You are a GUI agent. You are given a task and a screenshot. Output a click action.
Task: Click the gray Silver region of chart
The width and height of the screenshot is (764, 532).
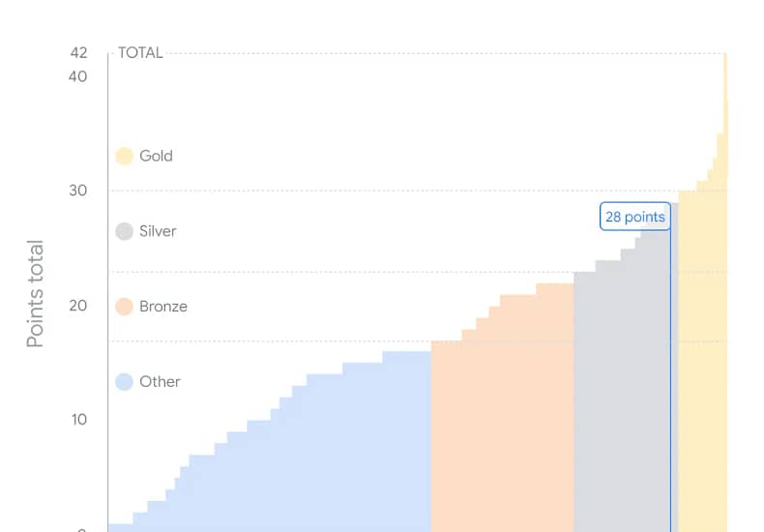click(623, 390)
